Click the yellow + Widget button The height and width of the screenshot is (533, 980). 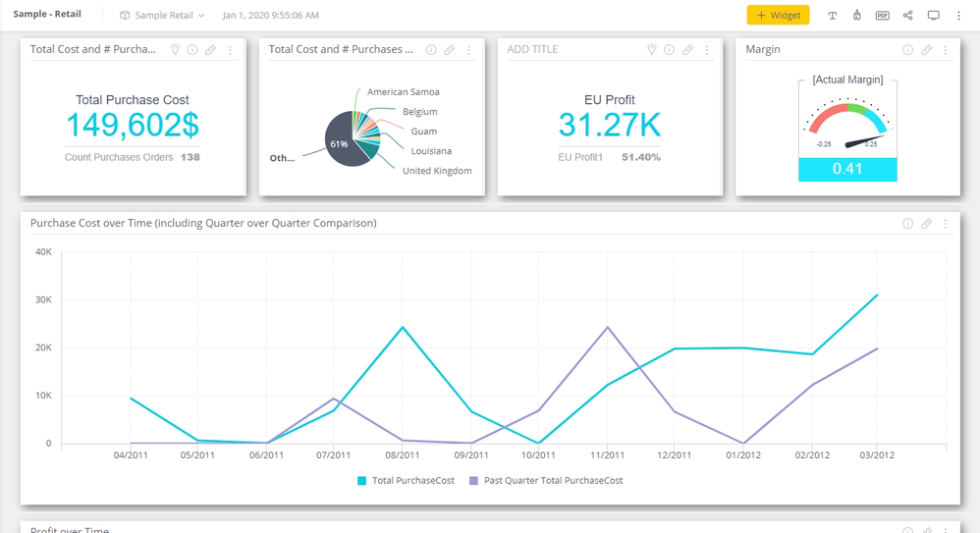click(778, 16)
